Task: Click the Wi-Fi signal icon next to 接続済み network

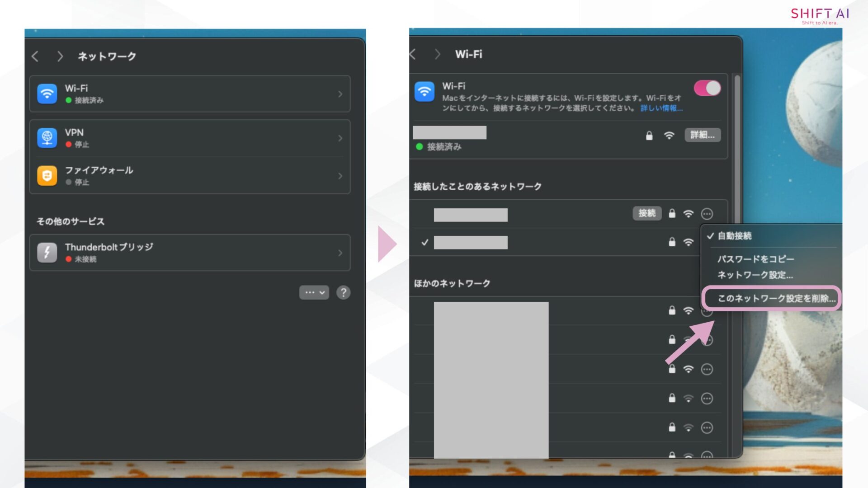Action: pos(669,135)
